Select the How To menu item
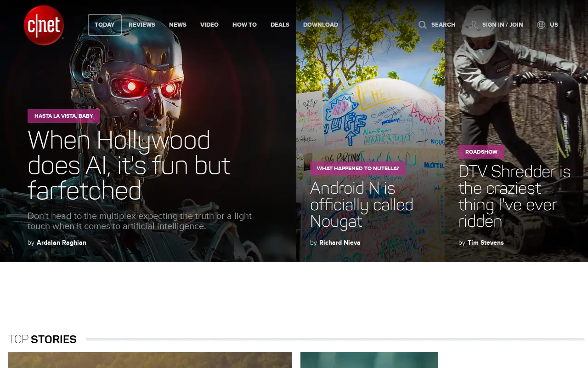588x368 pixels. (244, 25)
